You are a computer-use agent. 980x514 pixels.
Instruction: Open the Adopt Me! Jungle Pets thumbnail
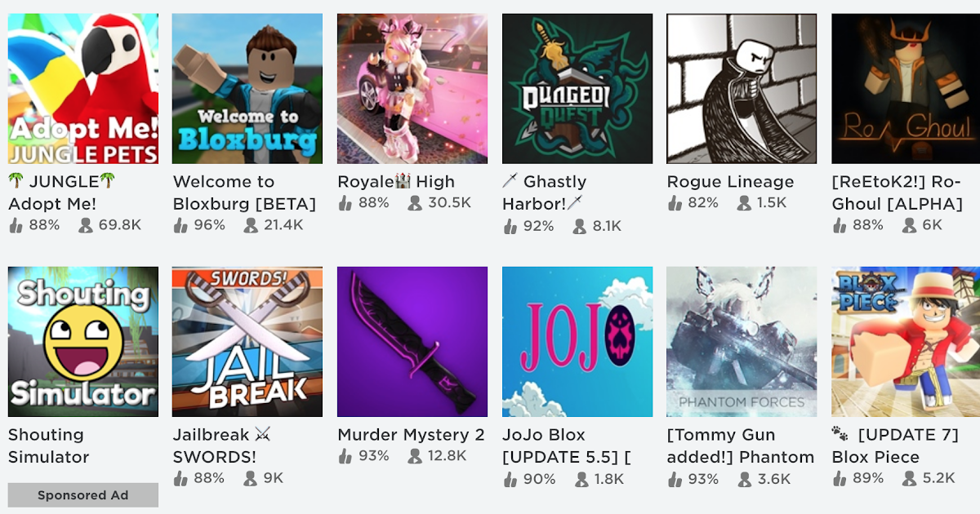tap(83, 89)
